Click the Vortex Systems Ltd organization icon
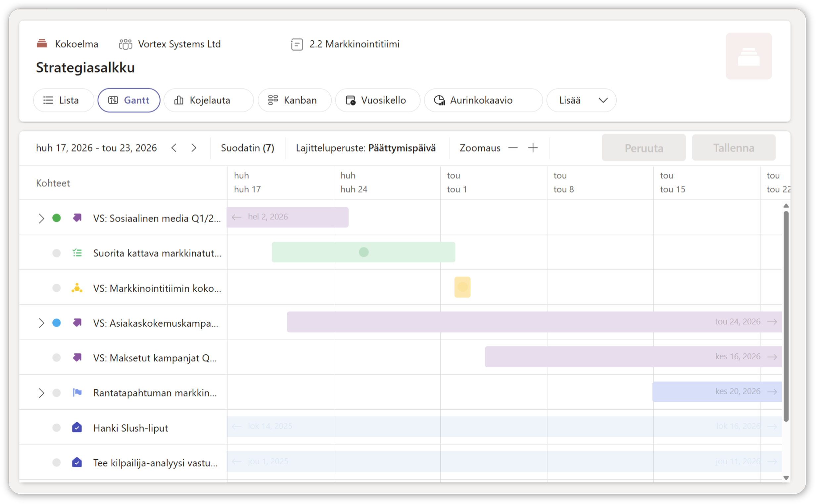Screen dimensions: 816x504 (125, 44)
